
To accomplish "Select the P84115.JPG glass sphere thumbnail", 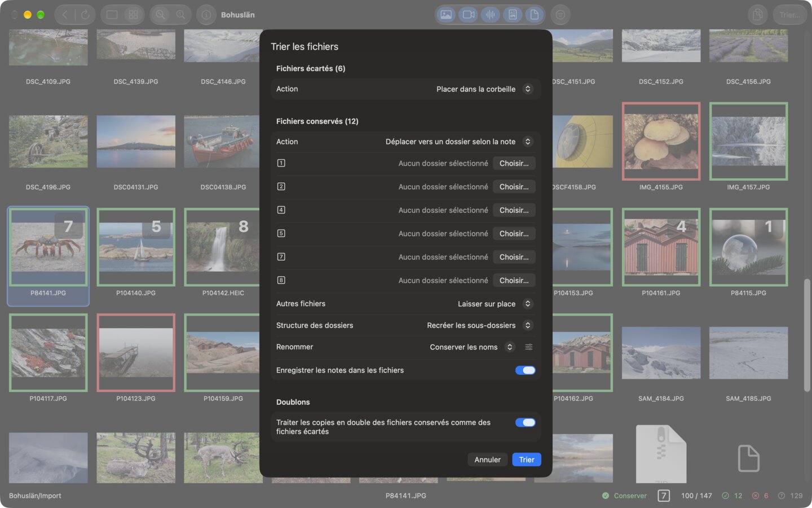I will [x=749, y=247].
